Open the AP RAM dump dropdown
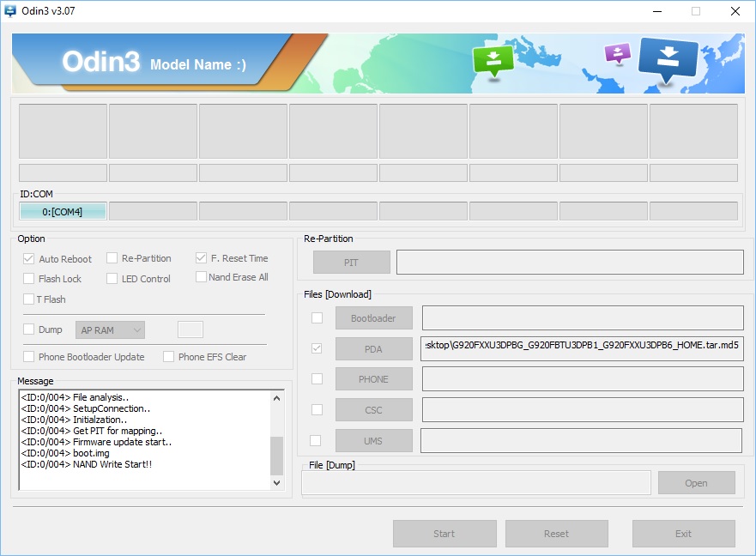The height and width of the screenshot is (556, 756). (110, 329)
